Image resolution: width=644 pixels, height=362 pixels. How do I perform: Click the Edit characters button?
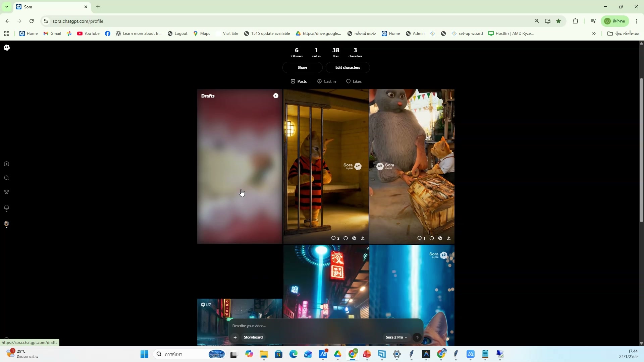(x=347, y=67)
